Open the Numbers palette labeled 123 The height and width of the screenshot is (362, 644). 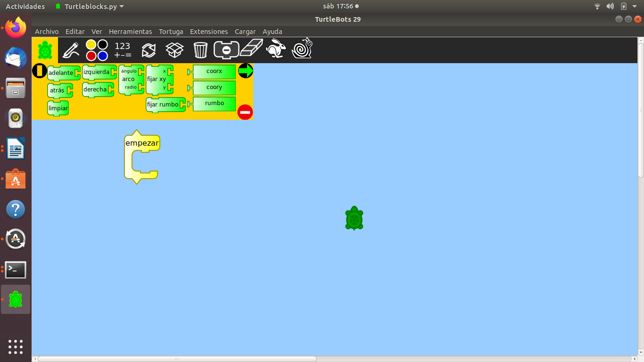click(123, 50)
